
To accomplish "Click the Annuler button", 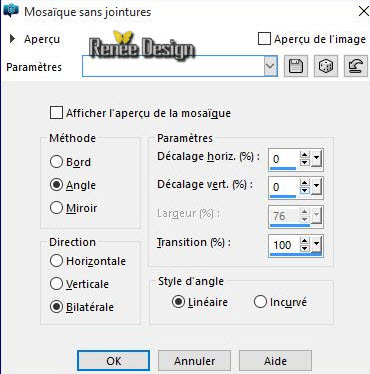I will [x=194, y=361].
